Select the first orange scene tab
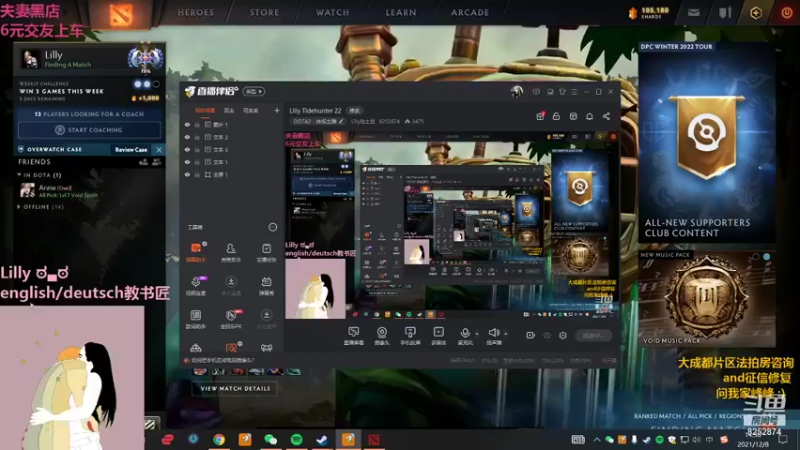 coord(205,110)
